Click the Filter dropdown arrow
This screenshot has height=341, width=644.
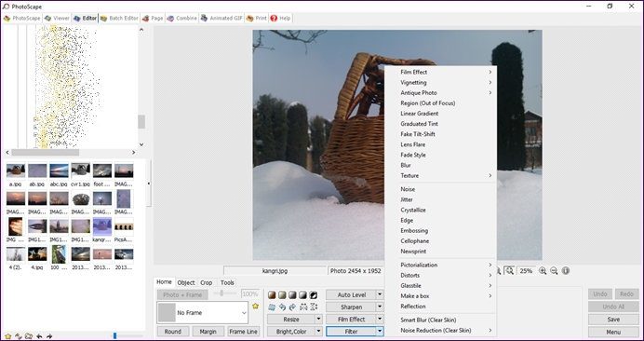click(x=380, y=331)
